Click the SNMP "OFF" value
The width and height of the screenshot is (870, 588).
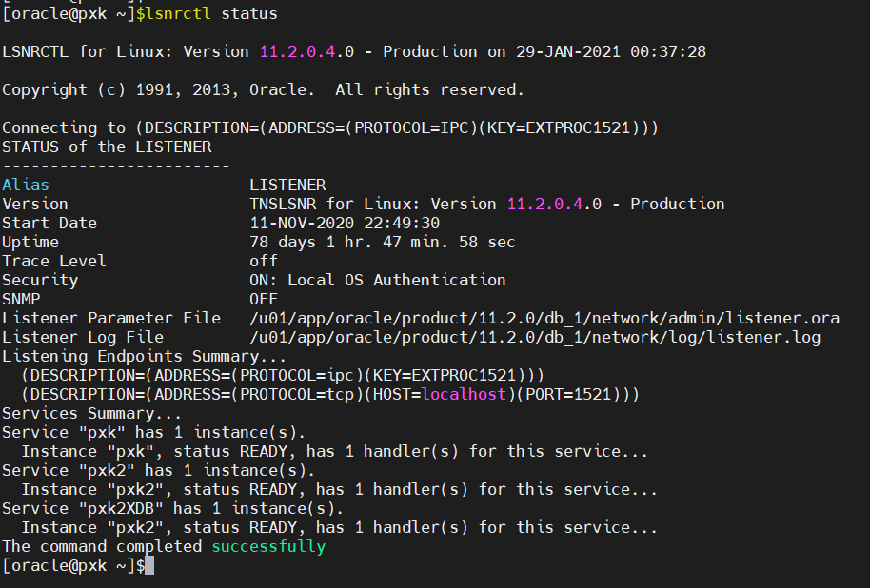click(264, 299)
